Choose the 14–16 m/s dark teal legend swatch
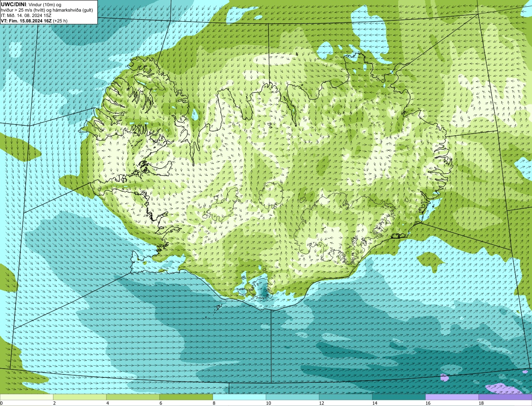The height and width of the screenshot is (406, 532). 399,397
